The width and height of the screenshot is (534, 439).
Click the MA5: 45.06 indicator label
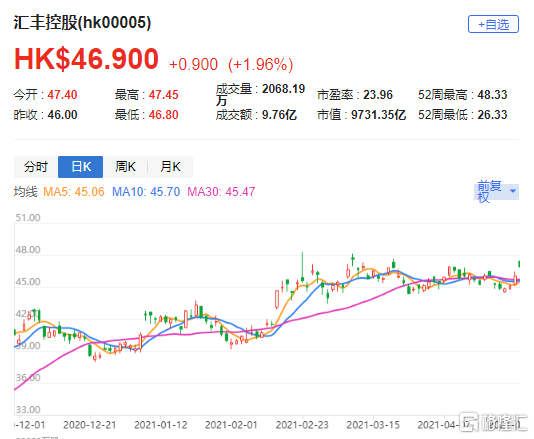(x=74, y=192)
